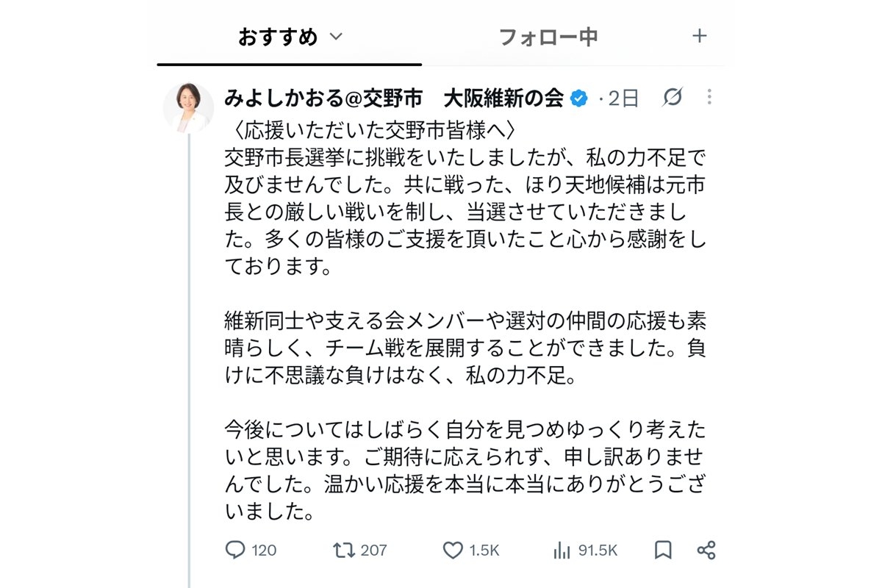Click the 120 replies count

click(x=264, y=550)
